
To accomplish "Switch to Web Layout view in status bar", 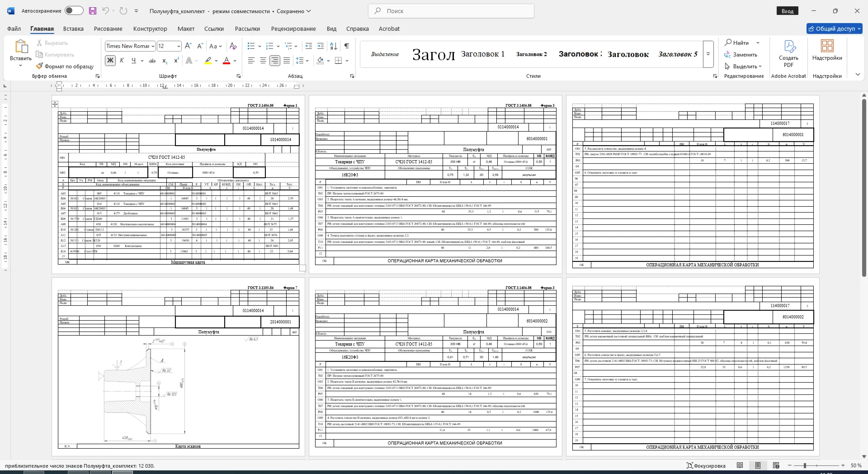I will pyautogui.click(x=776, y=465).
